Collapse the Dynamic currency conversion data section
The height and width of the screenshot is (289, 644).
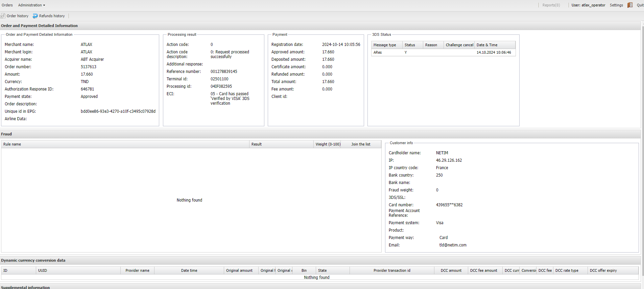coord(33,260)
